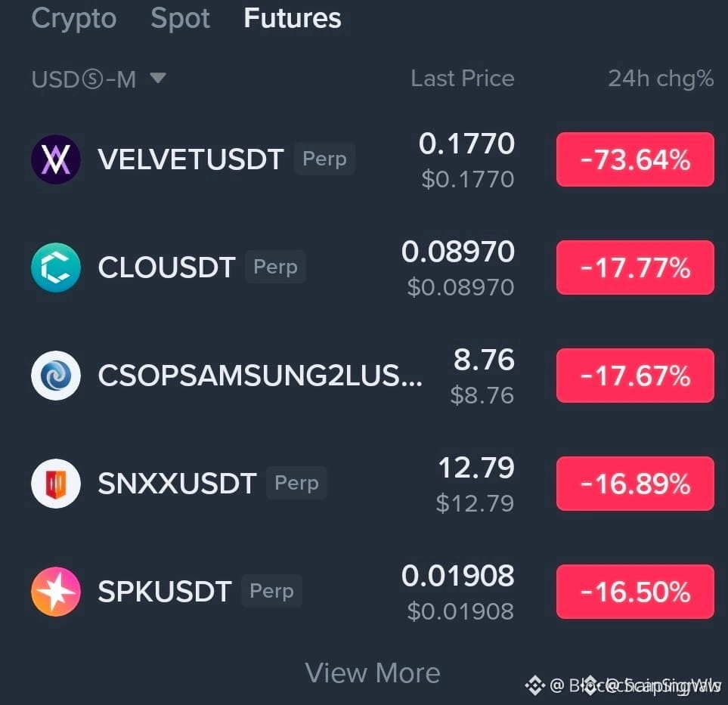Select the CSOPSAMSUNG2L swirl coin icon
The image size is (728, 705).
(x=56, y=376)
